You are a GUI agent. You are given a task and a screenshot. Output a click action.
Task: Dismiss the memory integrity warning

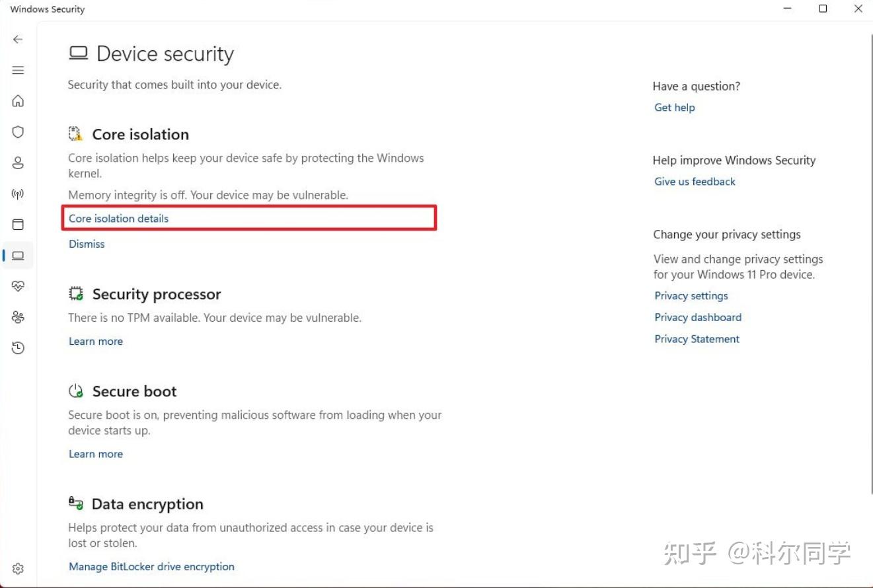tap(87, 244)
